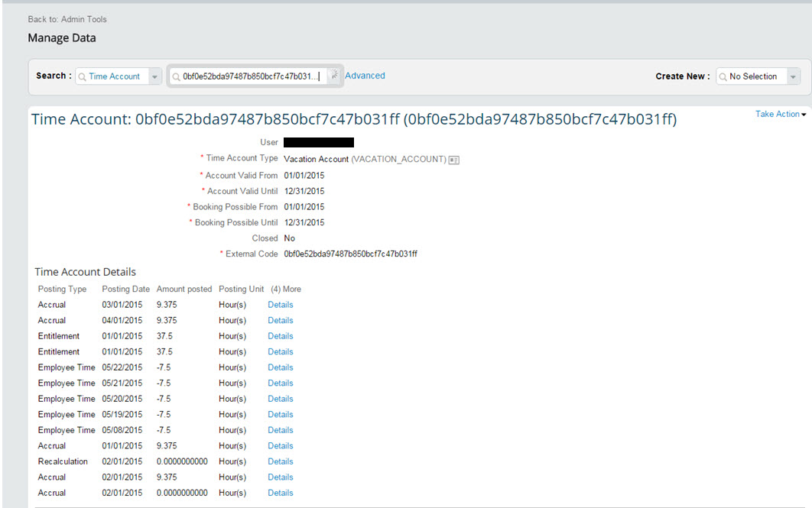Open the Advanced search link
This screenshot has width=812, height=508.
pos(365,76)
